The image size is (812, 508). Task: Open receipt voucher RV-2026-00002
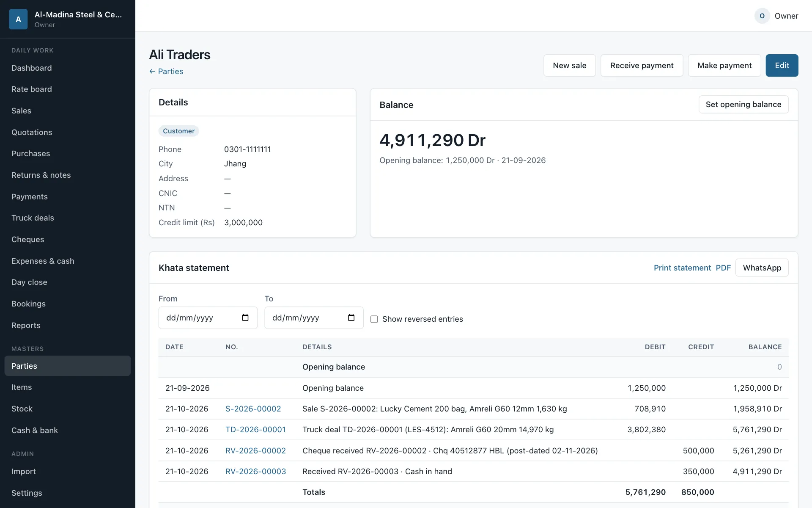pyautogui.click(x=255, y=451)
